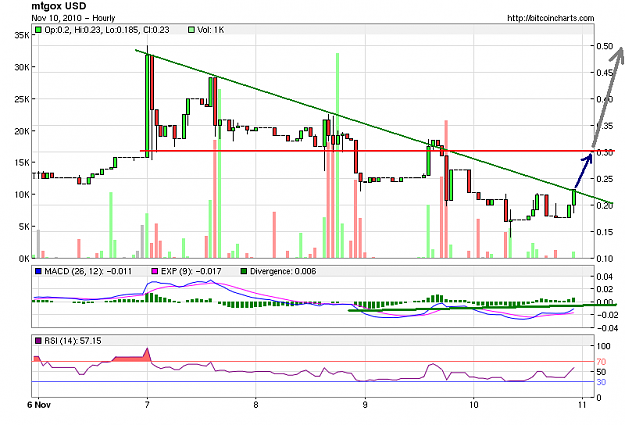Click the 'EXP (9): -0.017' label
Viewport: 625px width, 425px height.
click(191, 272)
